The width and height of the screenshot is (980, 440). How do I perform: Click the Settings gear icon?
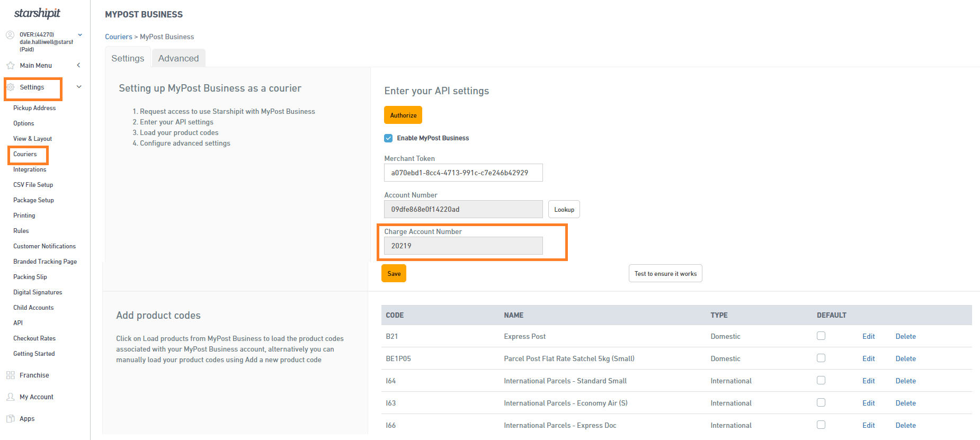click(x=10, y=87)
